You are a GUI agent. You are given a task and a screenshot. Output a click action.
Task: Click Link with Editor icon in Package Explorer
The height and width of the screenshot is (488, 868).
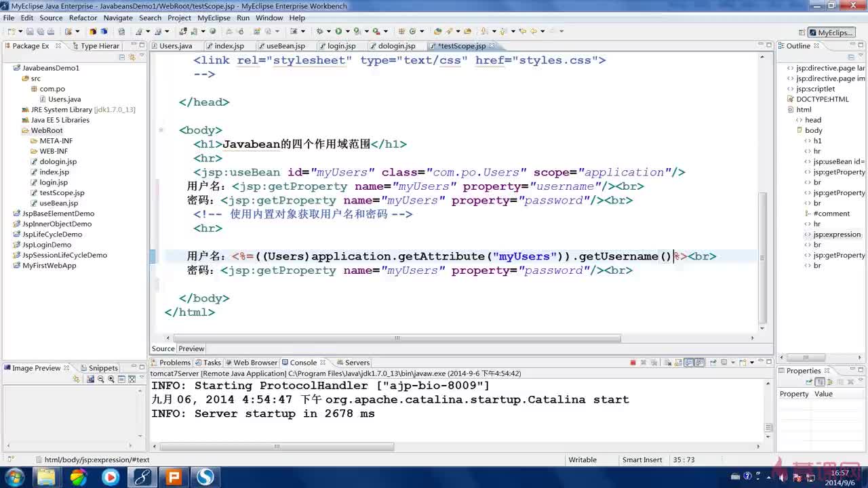coord(132,58)
